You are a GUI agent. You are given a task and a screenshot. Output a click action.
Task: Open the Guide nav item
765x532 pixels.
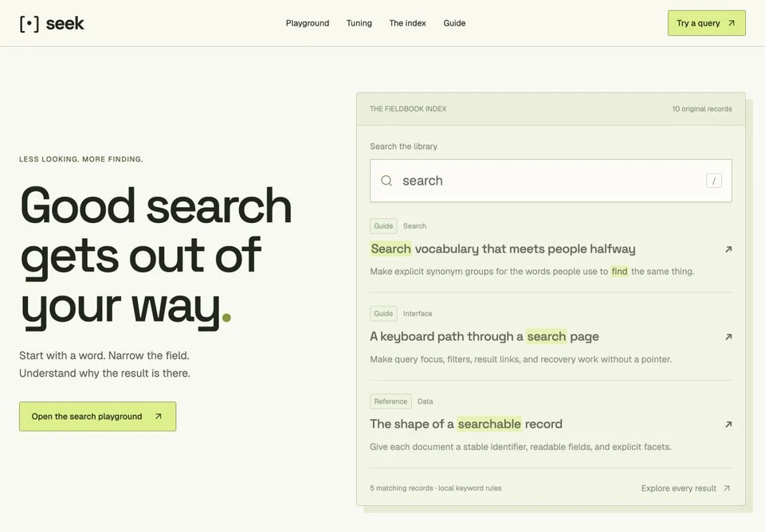point(454,23)
